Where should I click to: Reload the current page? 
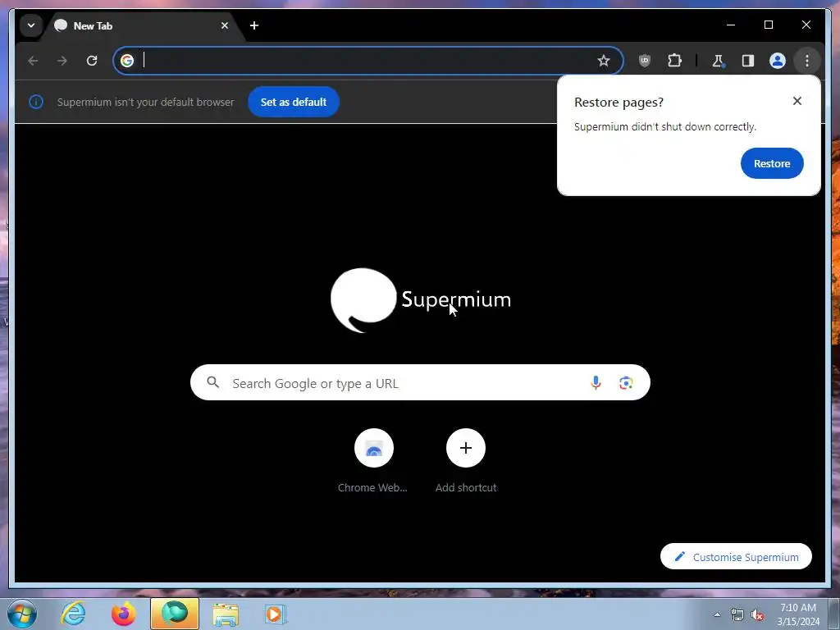coord(92,61)
